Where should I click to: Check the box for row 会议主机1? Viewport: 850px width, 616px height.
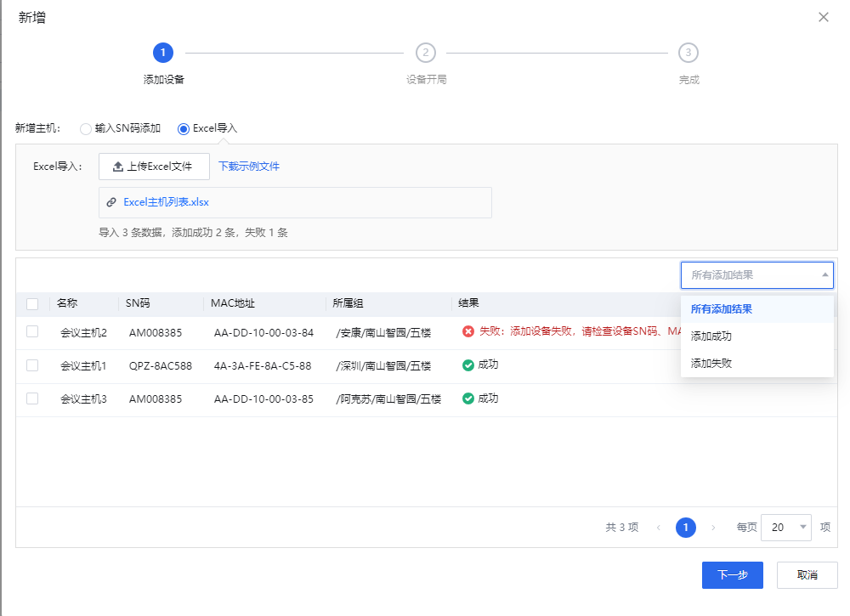[x=32, y=365]
